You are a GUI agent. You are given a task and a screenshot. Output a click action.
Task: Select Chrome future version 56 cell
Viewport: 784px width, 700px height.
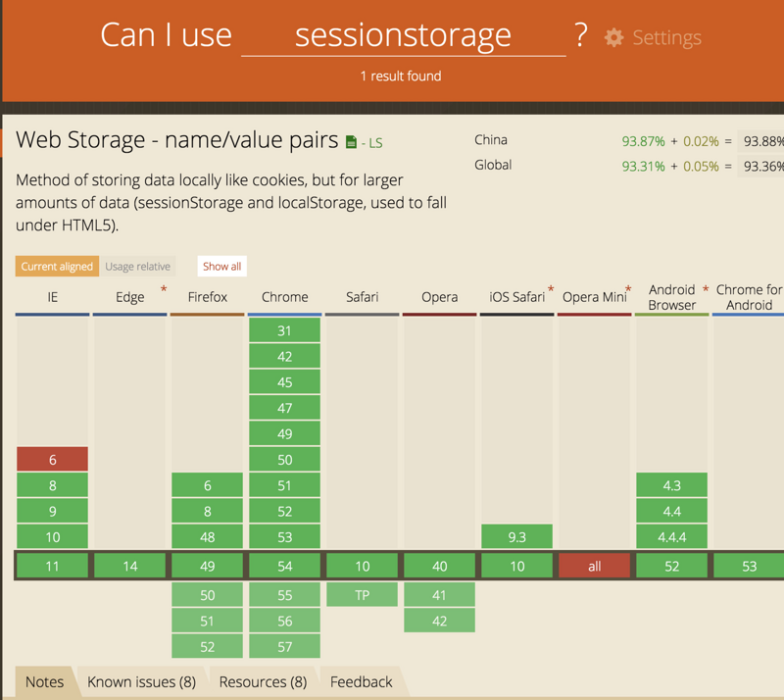(284, 621)
